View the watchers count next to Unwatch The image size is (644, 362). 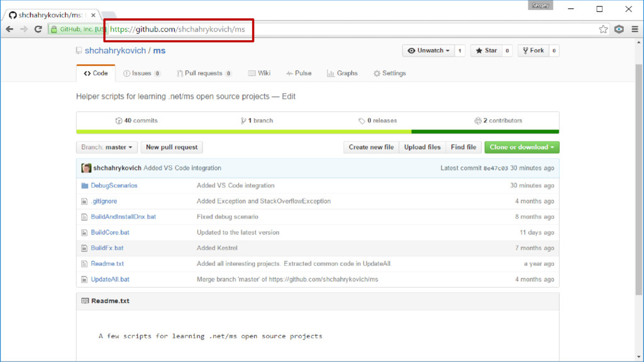pyautogui.click(x=460, y=50)
